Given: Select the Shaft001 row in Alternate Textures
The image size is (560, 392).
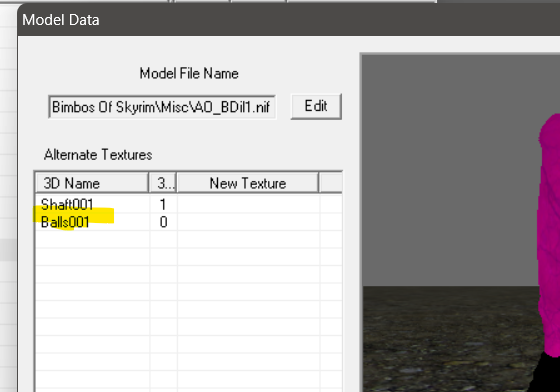Looking at the screenshot, I should 189,204.
